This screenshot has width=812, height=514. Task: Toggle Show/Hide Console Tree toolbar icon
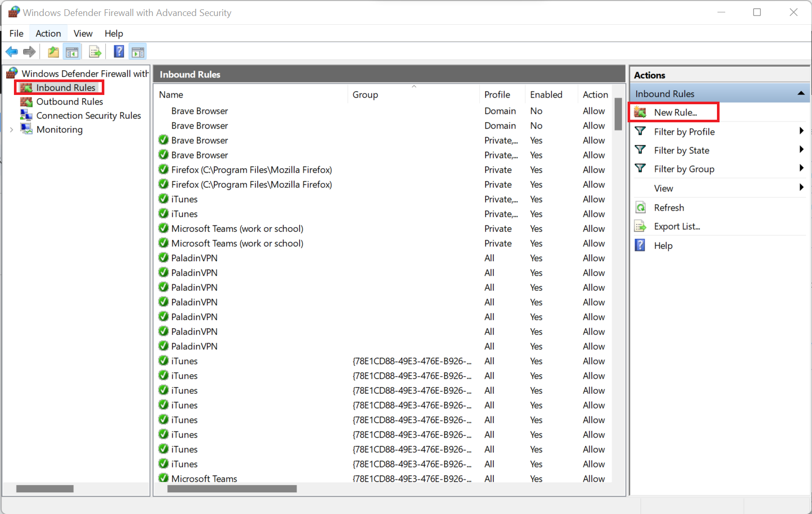coord(72,52)
